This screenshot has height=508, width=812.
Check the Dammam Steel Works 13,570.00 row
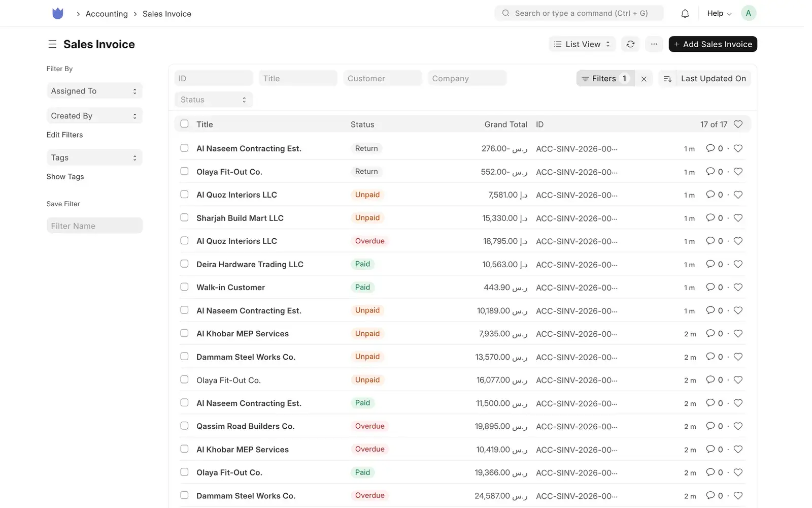click(184, 356)
